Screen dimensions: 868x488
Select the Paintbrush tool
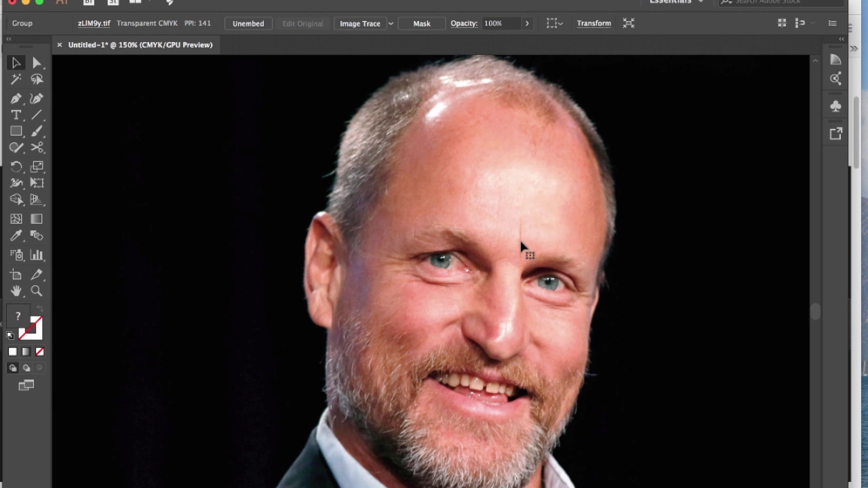[37, 131]
